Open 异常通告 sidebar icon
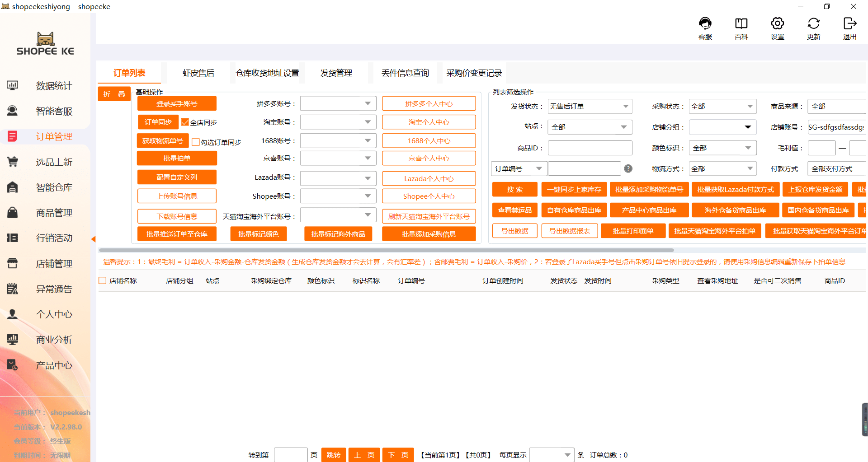 [13, 289]
